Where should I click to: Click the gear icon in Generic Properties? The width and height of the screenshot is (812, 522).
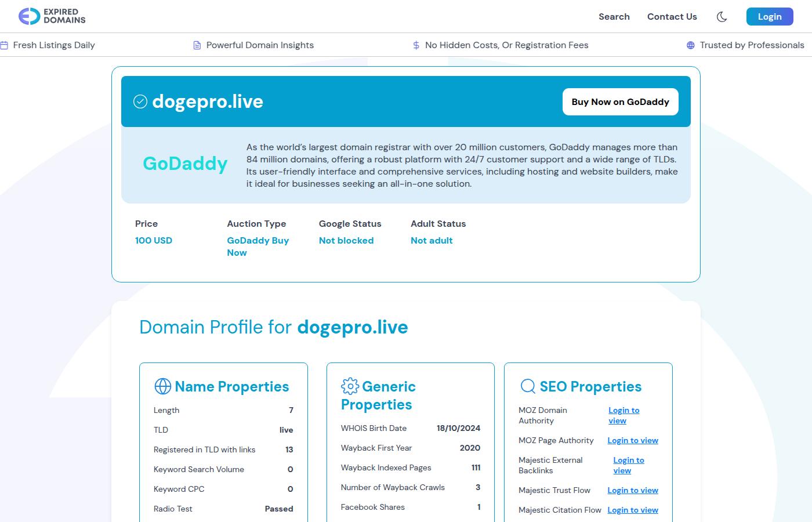[350, 386]
